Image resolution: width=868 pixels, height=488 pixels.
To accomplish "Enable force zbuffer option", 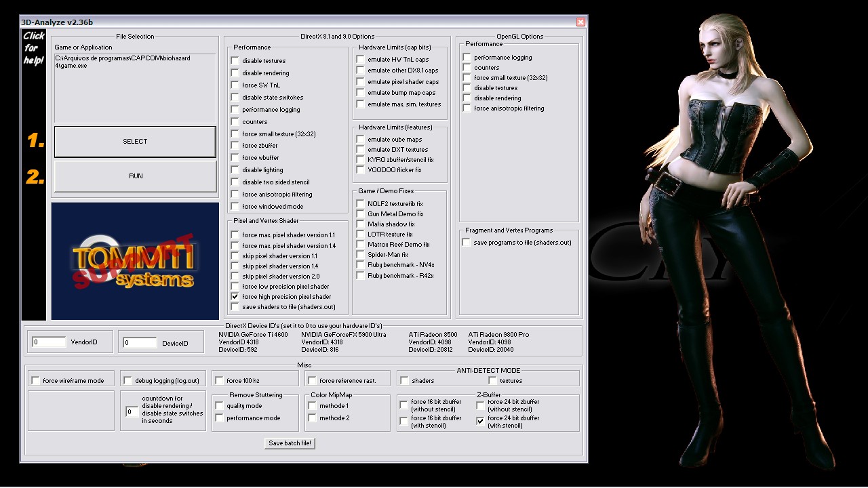I will tap(235, 146).
